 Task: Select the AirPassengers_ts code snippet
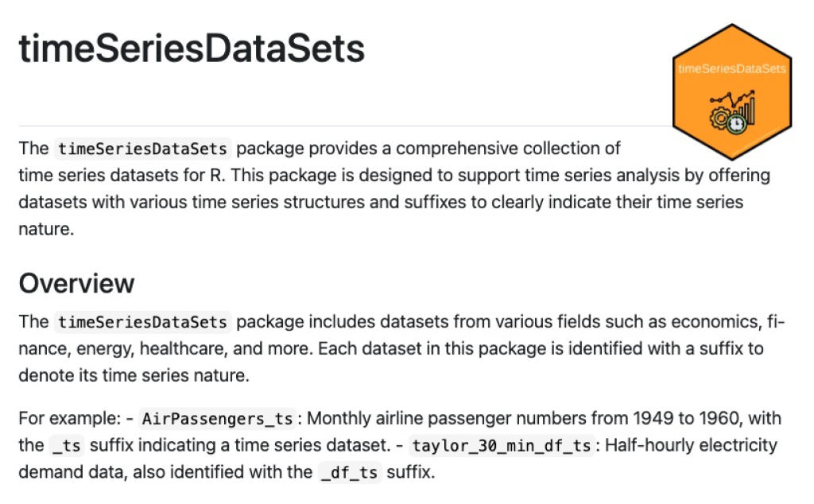click(218, 419)
